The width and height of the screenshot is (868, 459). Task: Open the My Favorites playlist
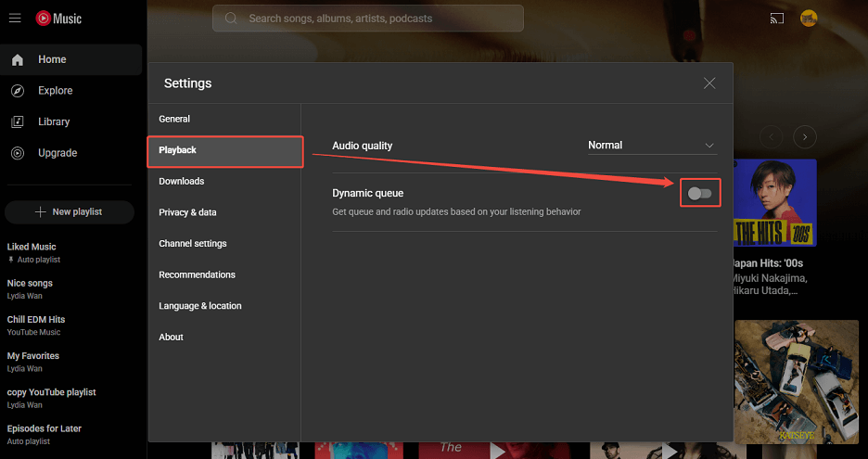70,362
